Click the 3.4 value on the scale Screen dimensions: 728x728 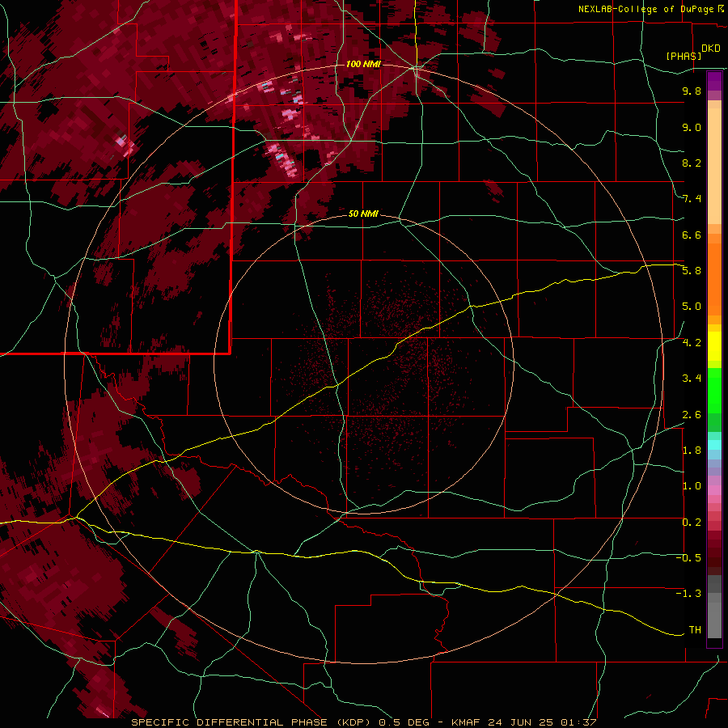click(x=692, y=379)
